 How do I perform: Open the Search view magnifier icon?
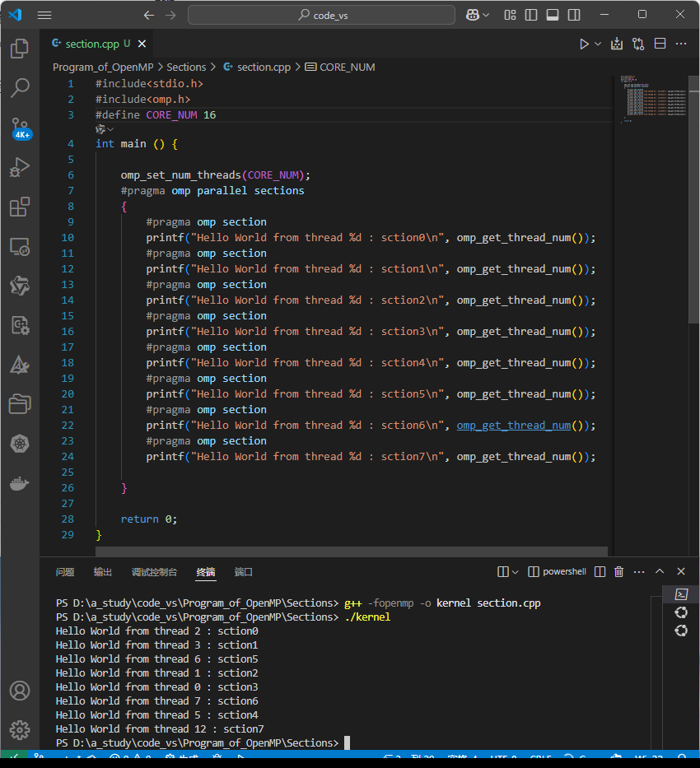20,88
